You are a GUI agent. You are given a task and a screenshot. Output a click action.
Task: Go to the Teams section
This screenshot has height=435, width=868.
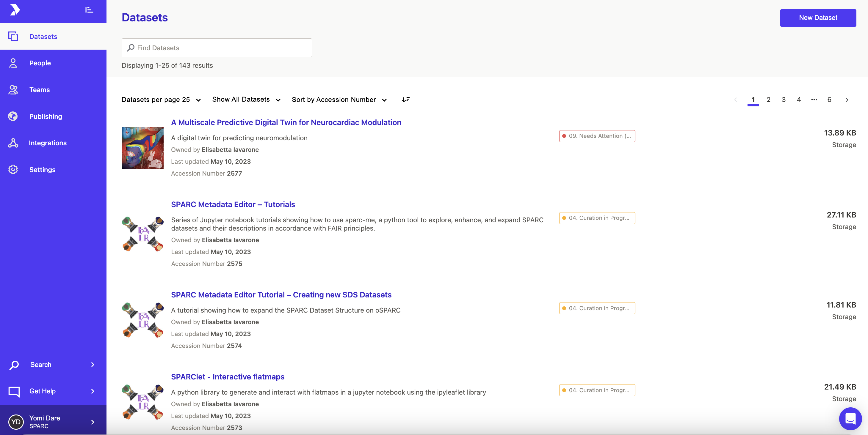pos(40,89)
